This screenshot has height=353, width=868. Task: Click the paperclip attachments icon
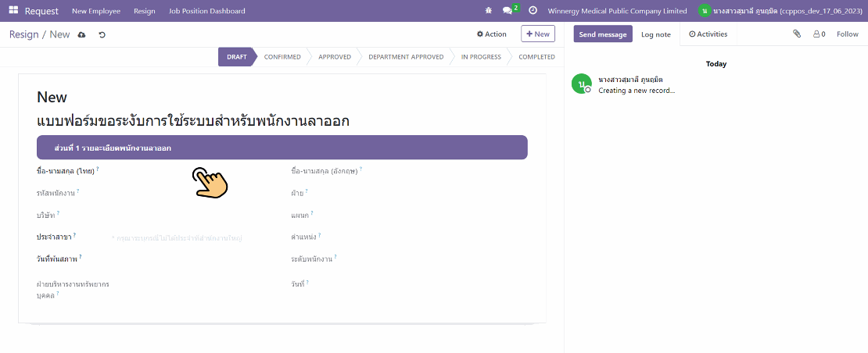[797, 34]
